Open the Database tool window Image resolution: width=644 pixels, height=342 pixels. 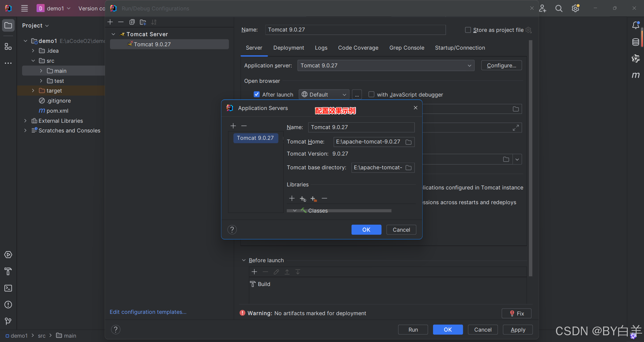636,42
